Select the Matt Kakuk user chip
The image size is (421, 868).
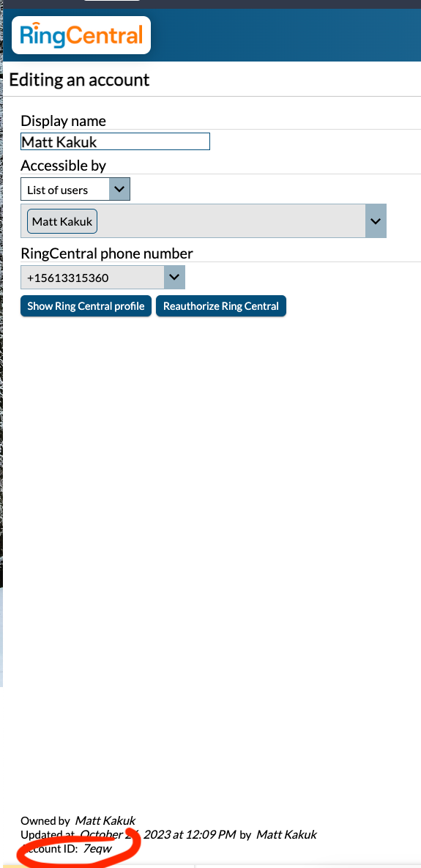62,221
